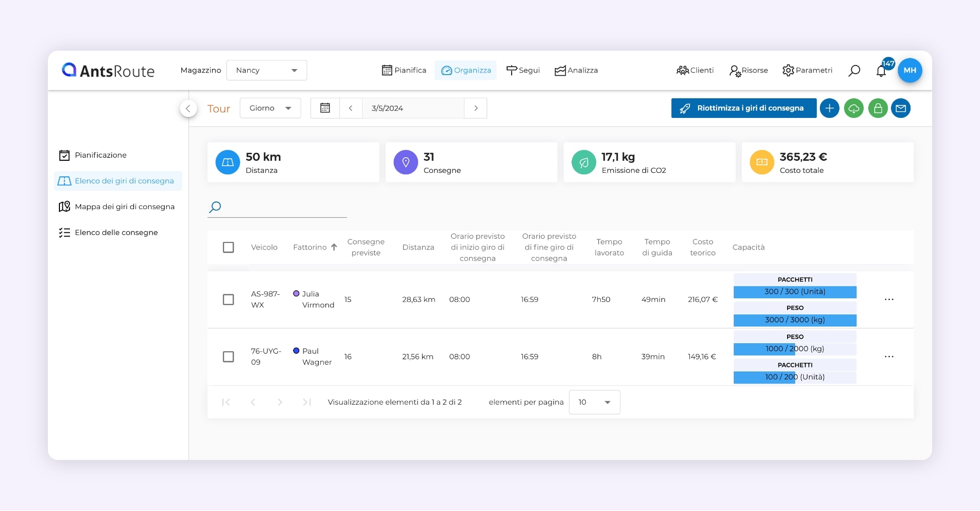
Task: Click the green lock icon
Action: 878,108
